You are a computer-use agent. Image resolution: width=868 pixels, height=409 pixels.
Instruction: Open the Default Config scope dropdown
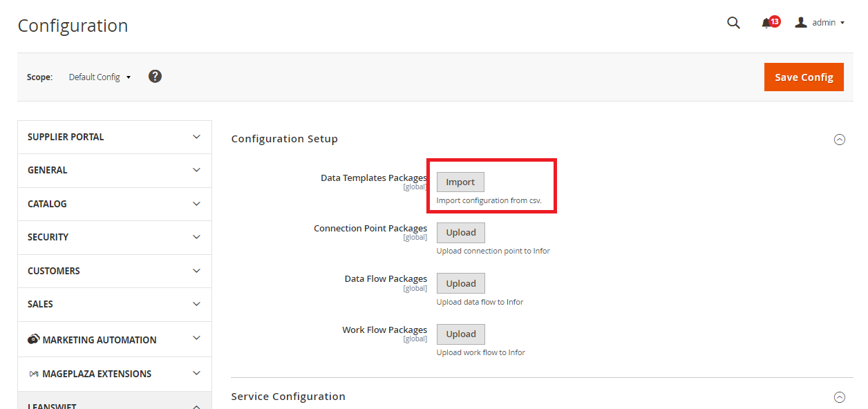[x=100, y=77]
